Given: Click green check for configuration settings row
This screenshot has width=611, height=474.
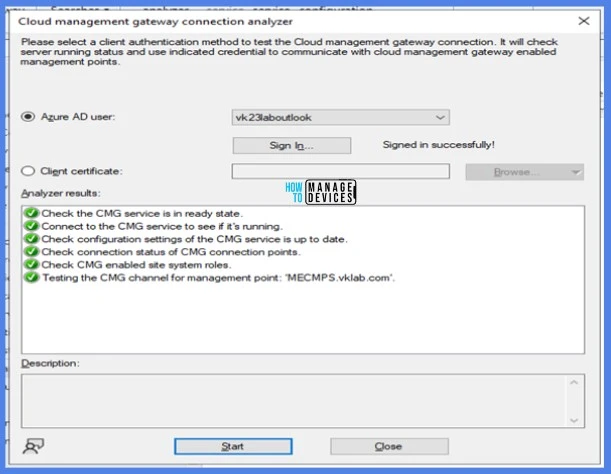Looking at the screenshot, I should tap(32, 239).
